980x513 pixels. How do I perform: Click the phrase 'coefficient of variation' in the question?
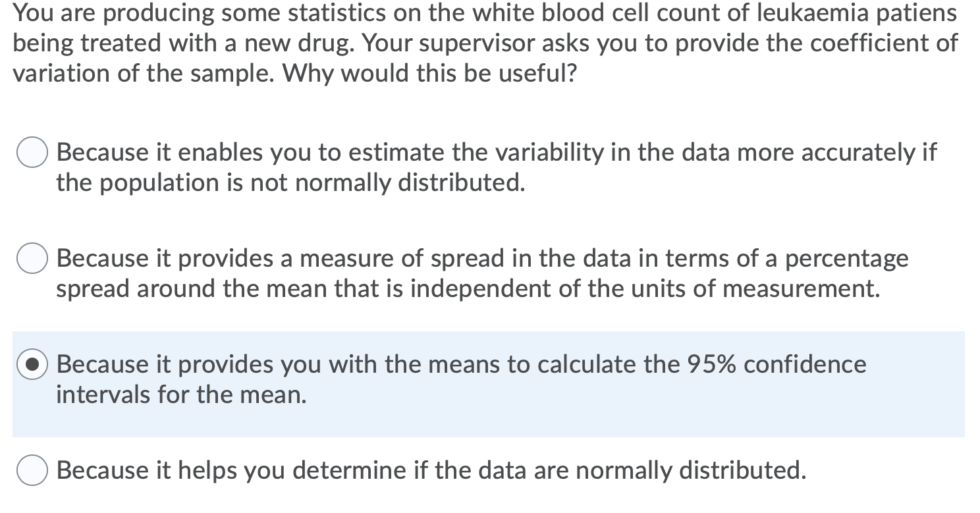click(876, 43)
